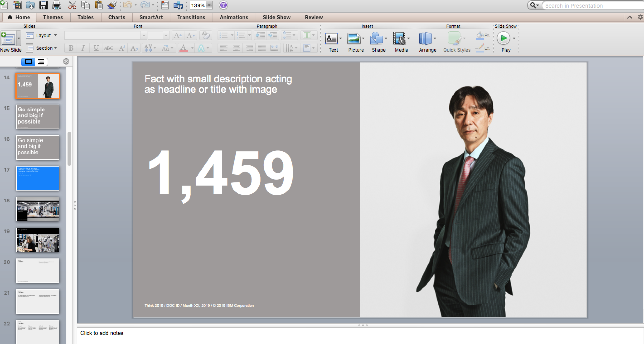Viewport: 644px width, 344px height.
Task: Click the Paste clipboard icon
Action: [99, 5]
